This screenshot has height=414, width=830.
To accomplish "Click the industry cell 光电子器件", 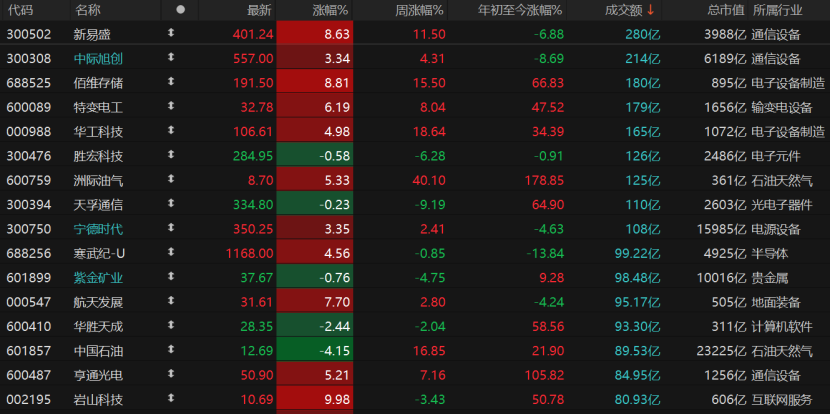I will (x=782, y=205).
